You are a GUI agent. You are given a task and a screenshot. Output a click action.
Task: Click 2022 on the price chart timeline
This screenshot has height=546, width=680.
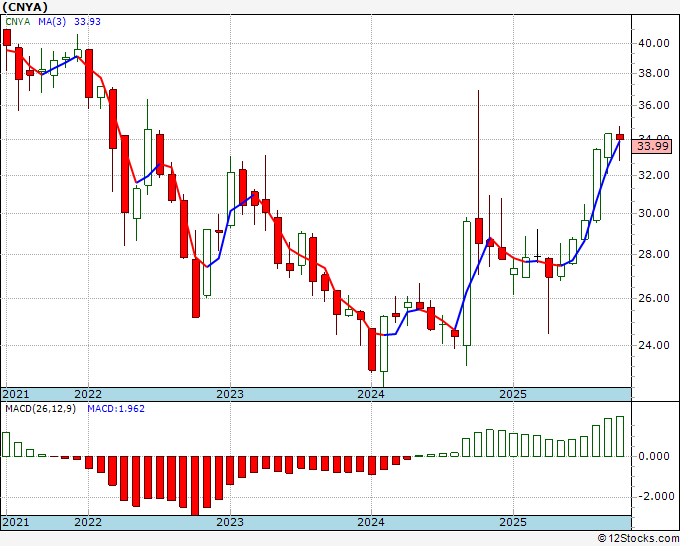88,394
